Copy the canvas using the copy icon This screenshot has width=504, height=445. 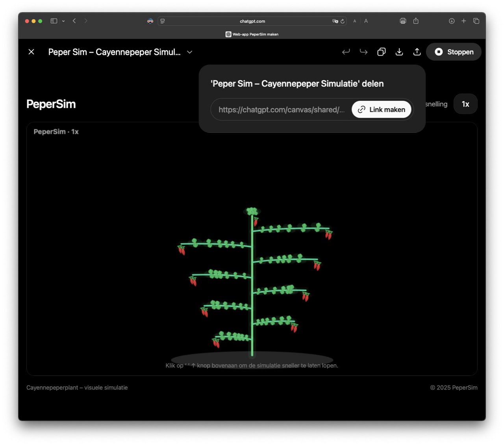click(x=381, y=52)
